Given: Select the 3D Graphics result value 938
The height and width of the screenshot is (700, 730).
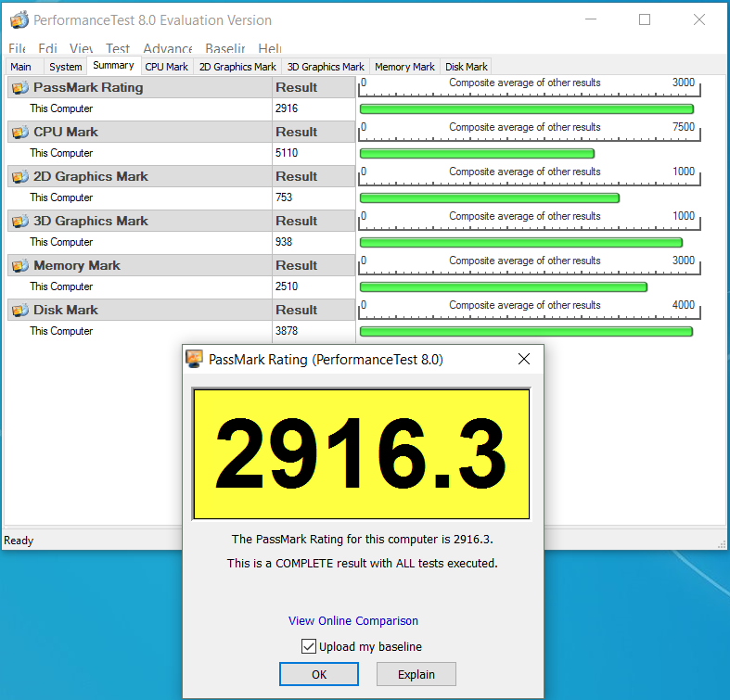Looking at the screenshot, I should (x=284, y=242).
